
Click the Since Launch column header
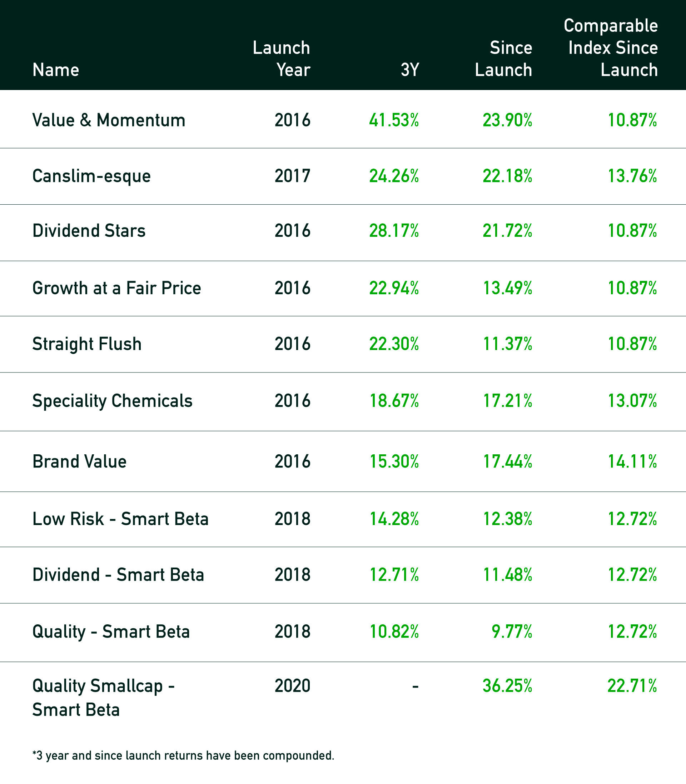pyautogui.click(x=503, y=59)
